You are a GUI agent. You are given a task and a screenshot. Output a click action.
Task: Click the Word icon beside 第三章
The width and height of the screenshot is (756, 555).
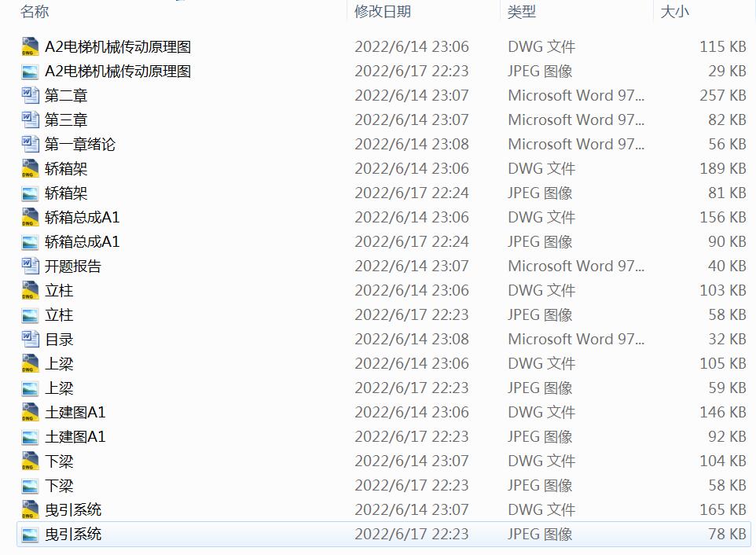(x=30, y=119)
